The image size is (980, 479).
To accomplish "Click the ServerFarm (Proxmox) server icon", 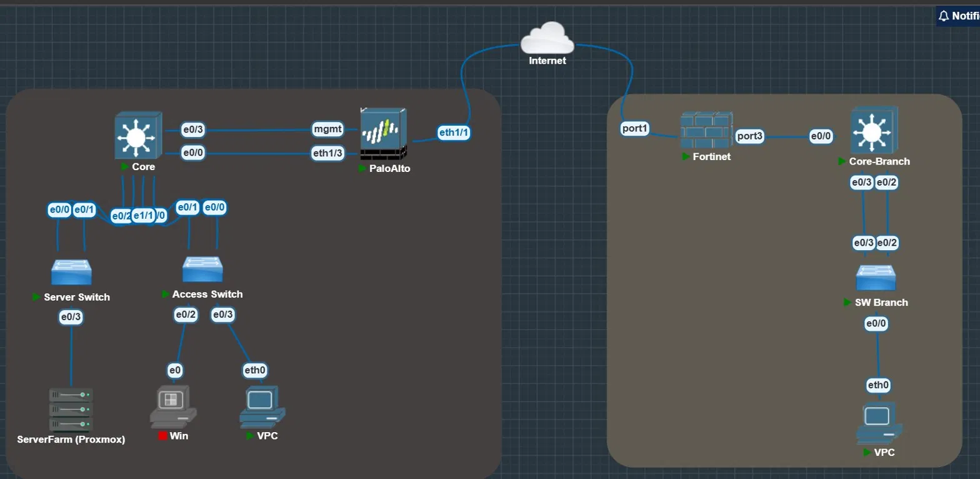I will (x=71, y=410).
